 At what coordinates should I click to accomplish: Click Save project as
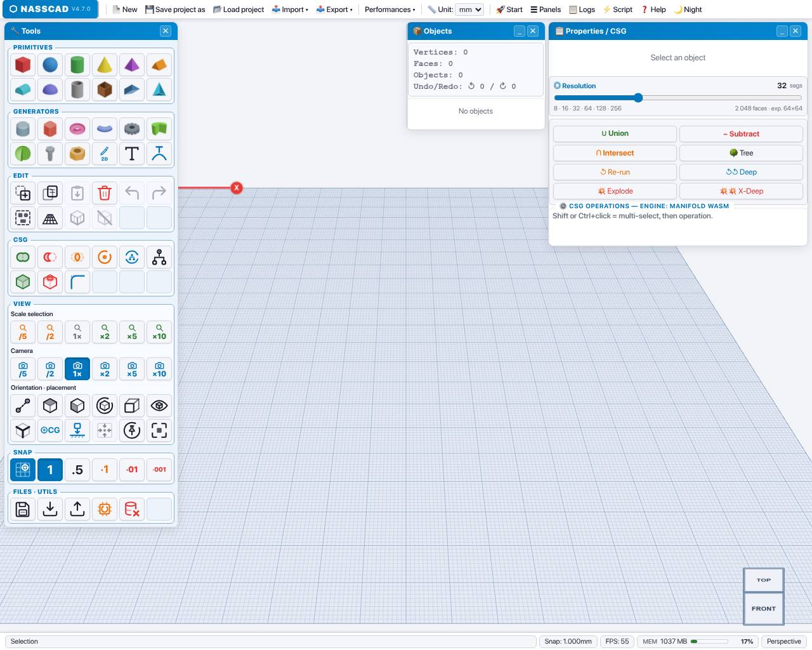point(175,10)
